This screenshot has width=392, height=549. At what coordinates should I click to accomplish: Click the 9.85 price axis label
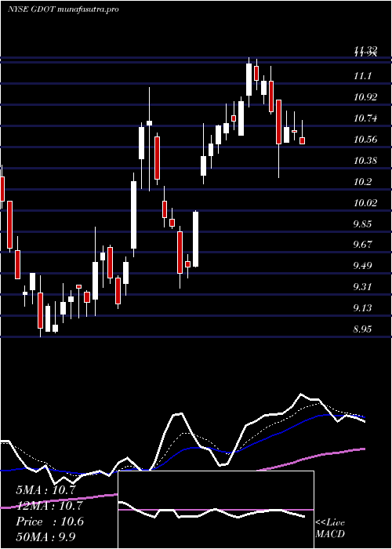click(362, 224)
